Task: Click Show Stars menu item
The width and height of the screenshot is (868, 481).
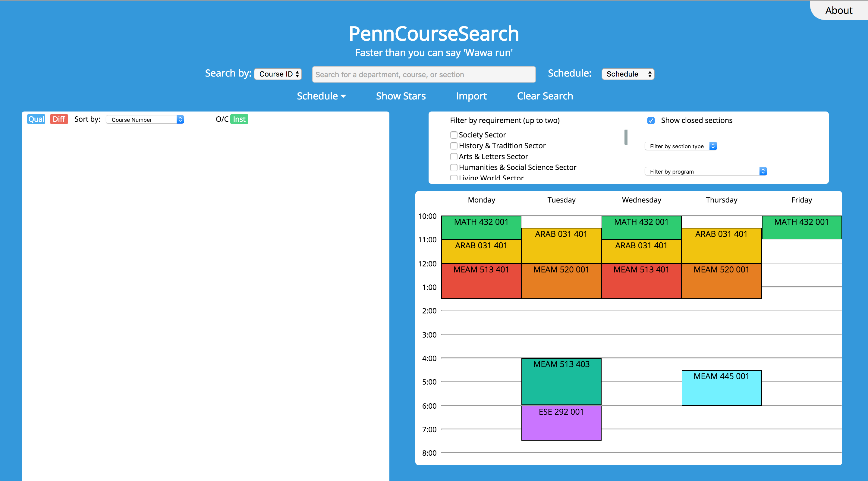Action: [401, 96]
